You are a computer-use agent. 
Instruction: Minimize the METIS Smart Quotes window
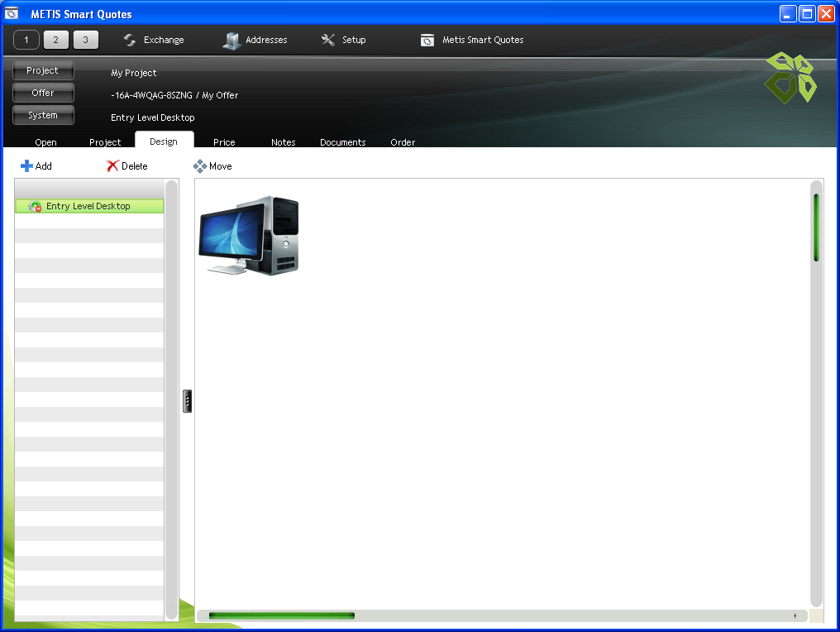tap(787, 13)
